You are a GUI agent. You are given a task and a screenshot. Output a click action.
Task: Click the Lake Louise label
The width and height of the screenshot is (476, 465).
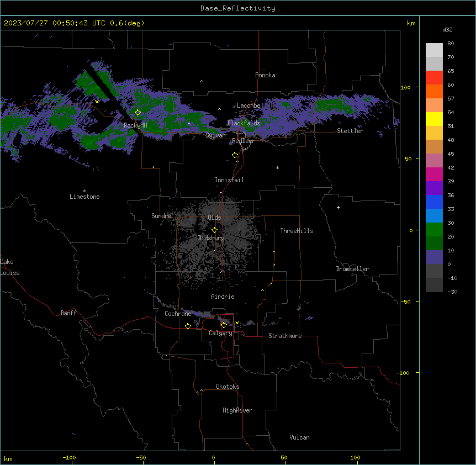click(9, 267)
